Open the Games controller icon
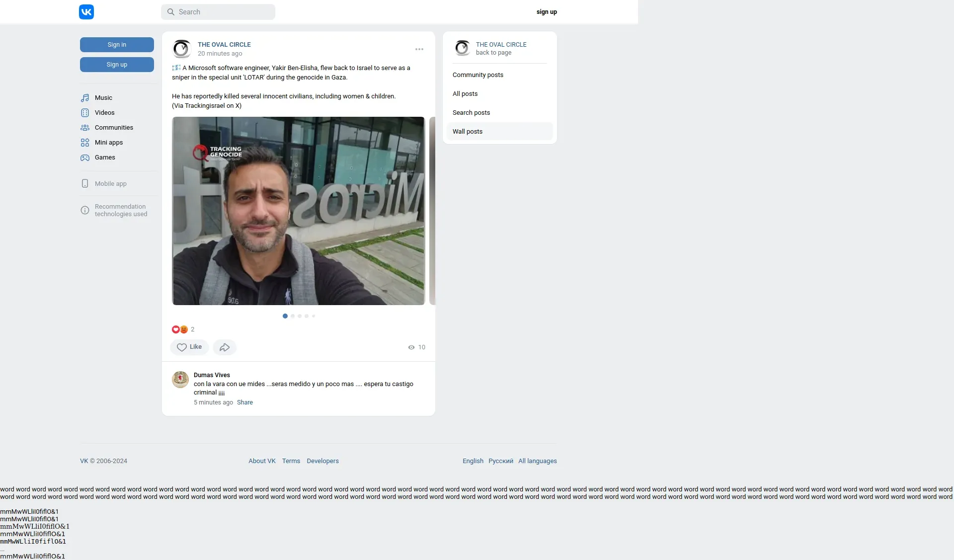This screenshot has width=954, height=560. 85,158
